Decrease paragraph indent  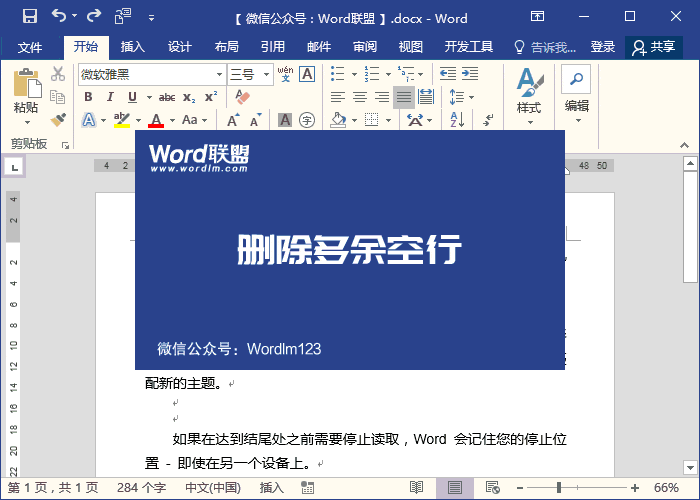tap(448, 73)
